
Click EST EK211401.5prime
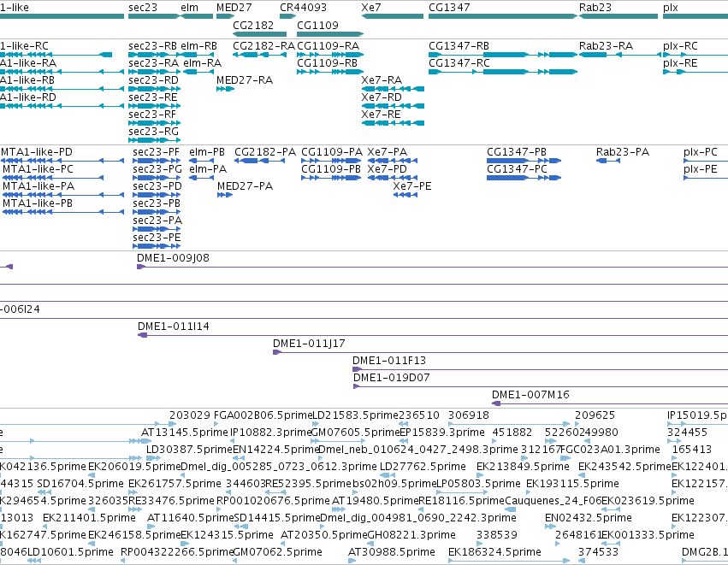(x=89, y=518)
